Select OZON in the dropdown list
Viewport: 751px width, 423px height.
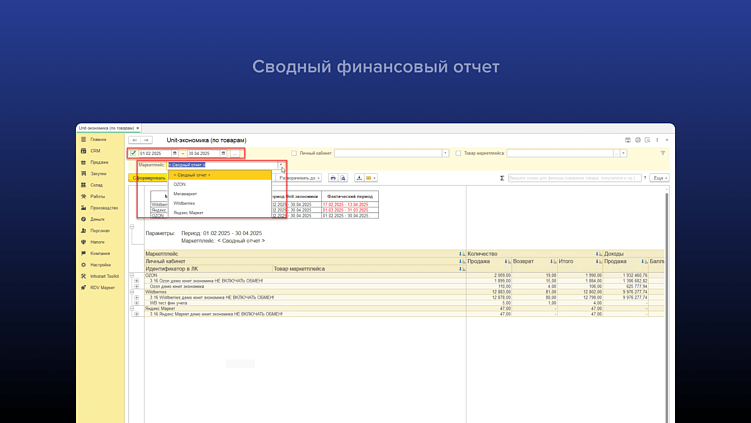click(x=220, y=184)
